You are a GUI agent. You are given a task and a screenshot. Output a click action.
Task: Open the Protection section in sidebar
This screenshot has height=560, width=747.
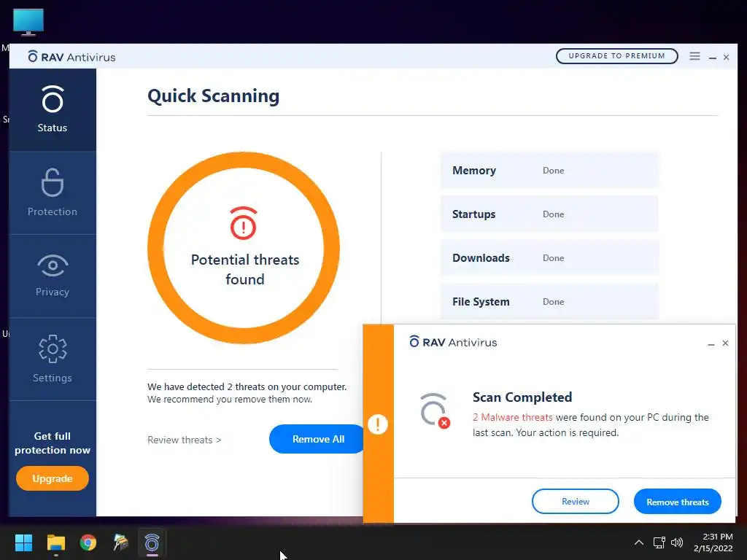53,192
